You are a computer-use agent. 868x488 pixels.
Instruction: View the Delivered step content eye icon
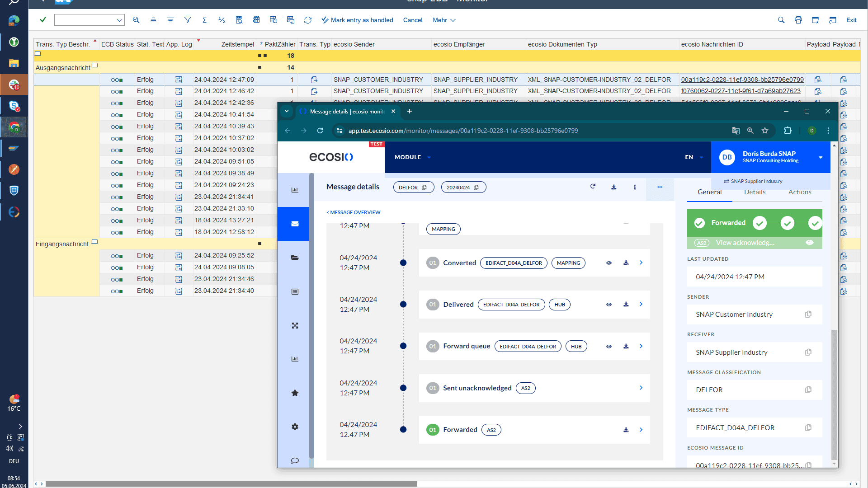tap(609, 305)
